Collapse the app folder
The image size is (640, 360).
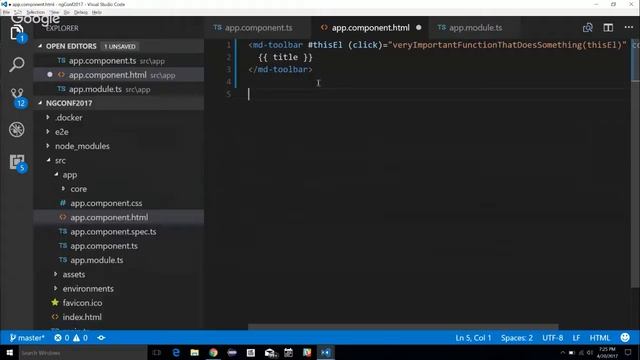tap(56, 174)
